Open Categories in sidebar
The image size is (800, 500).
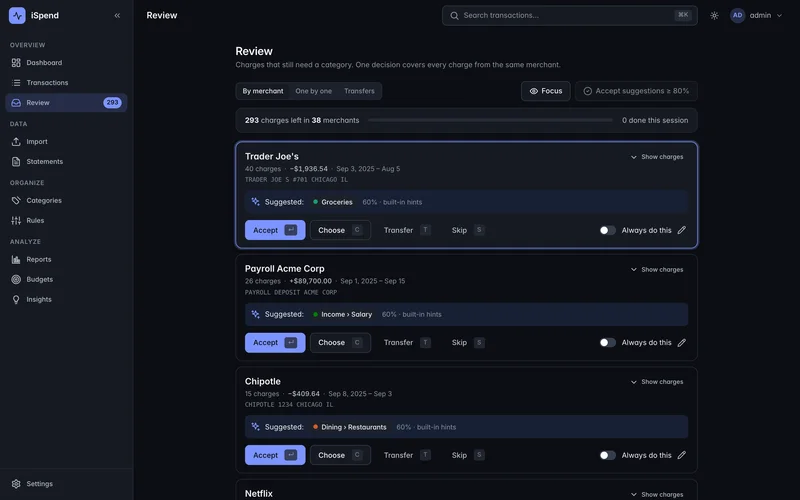click(x=66, y=201)
